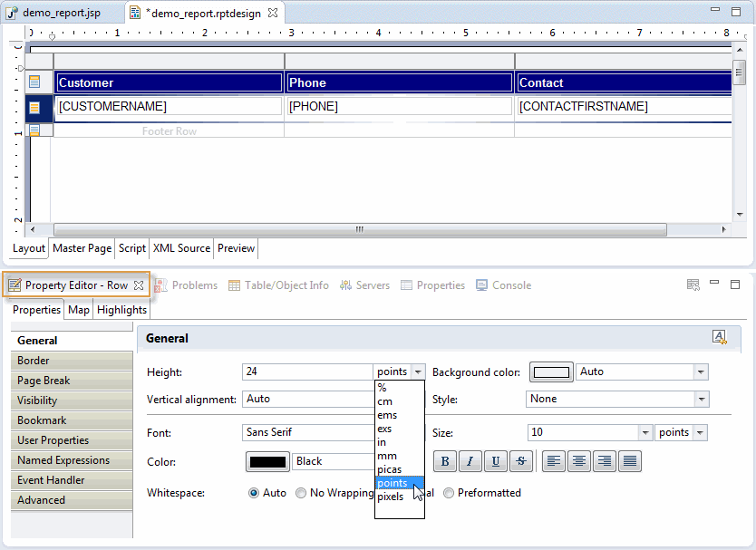
Task: Choose mm from the height unit list
Action: click(399, 456)
